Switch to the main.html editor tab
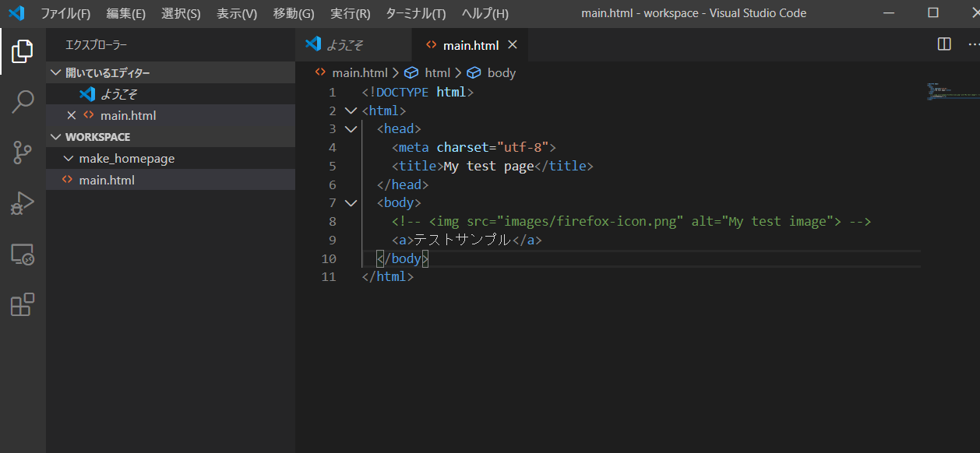This screenshot has width=980, height=453. point(470,44)
